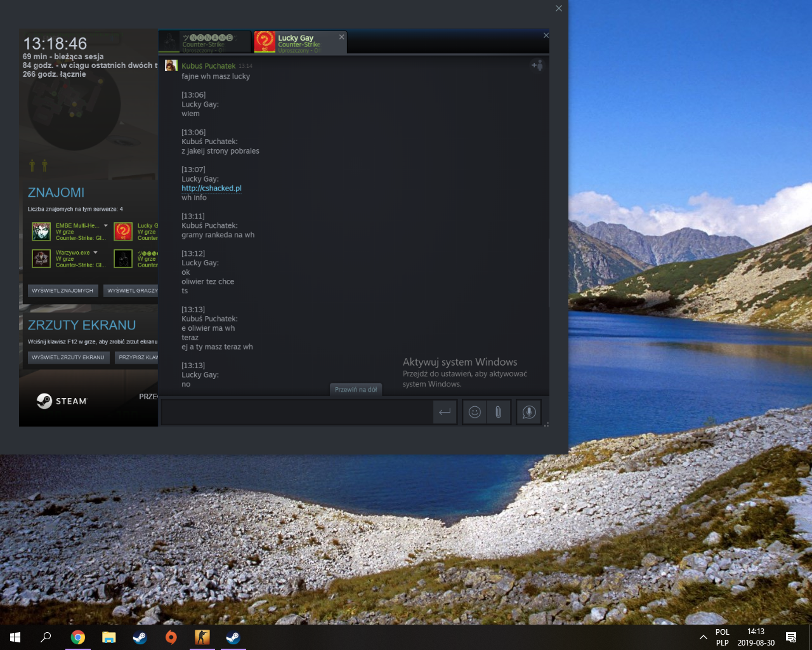812x650 pixels.
Task: Select the Lucky Gay chat tab
Action: coord(297,42)
